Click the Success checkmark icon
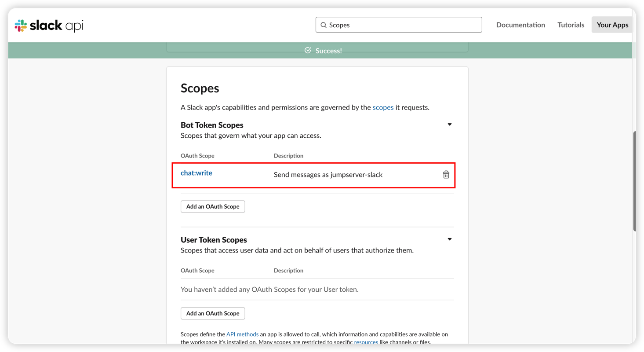Viewport: 644px width, 352px height. coord(308,51)
